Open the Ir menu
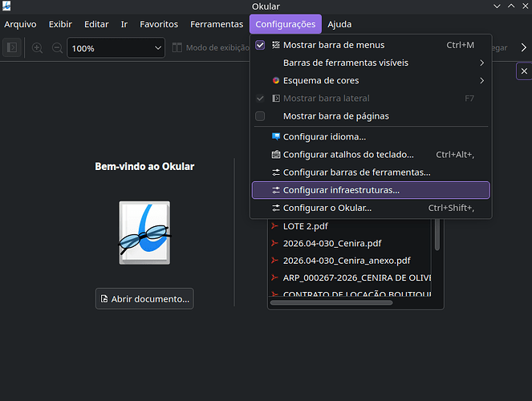 point(124,24)
